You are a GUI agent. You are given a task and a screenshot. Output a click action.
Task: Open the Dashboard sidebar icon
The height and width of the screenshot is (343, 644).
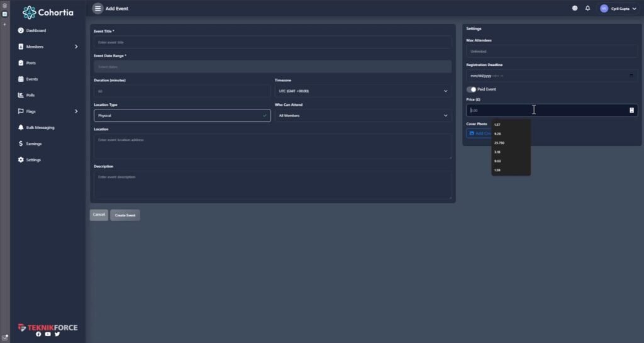click(21, 30)
